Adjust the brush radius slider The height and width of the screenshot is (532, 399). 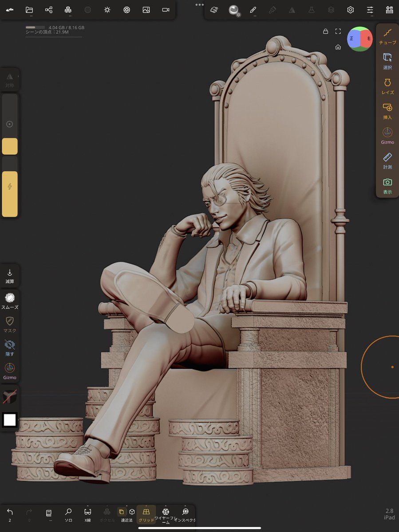(x=10, y=124)
